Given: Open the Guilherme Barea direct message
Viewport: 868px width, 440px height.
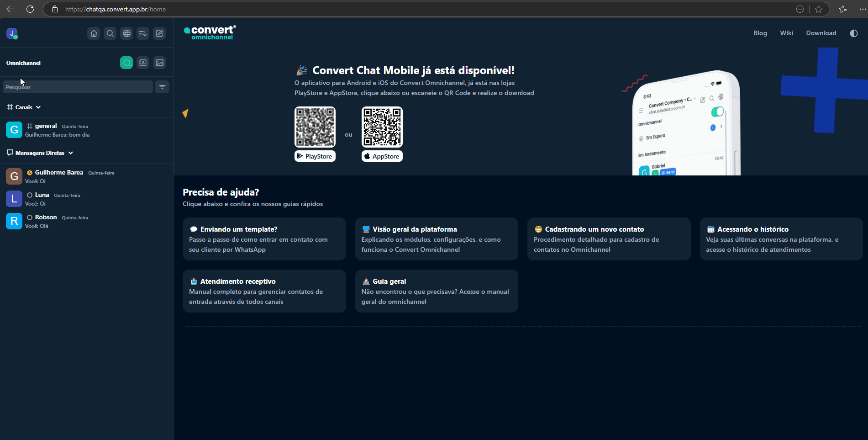Looking at the screenshot, I should click(x=87, y=177).
